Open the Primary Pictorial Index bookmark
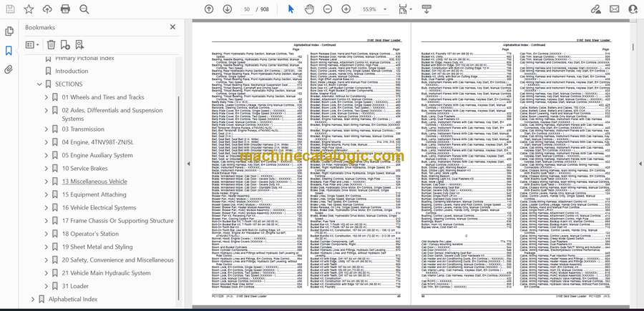The width and height of the screenshot is (644, 311). (84, 58)
